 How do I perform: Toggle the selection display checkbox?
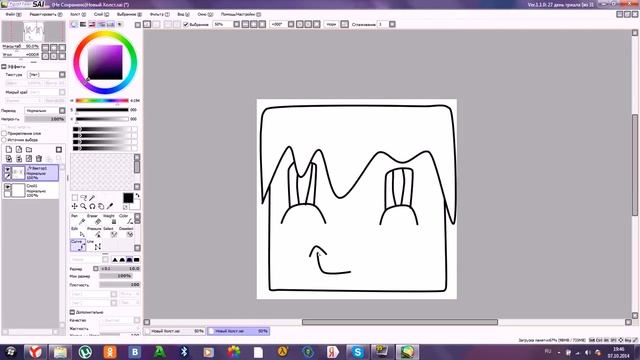tap(186, 24)
